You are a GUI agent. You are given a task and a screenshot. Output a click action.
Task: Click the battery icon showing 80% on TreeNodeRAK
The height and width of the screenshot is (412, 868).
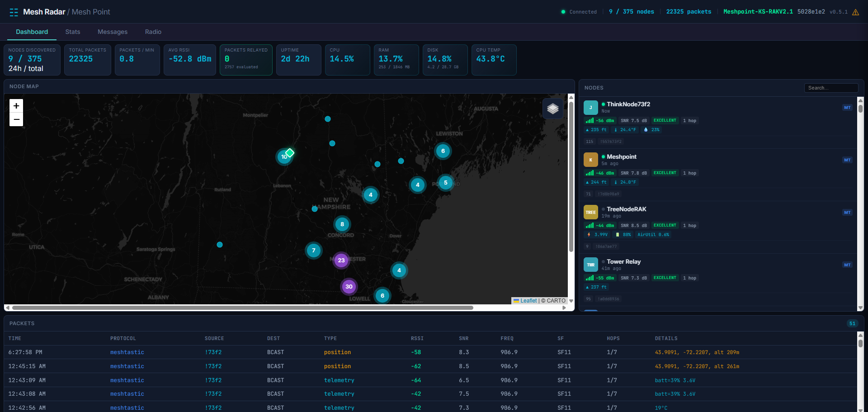click(x=618, y=234)
